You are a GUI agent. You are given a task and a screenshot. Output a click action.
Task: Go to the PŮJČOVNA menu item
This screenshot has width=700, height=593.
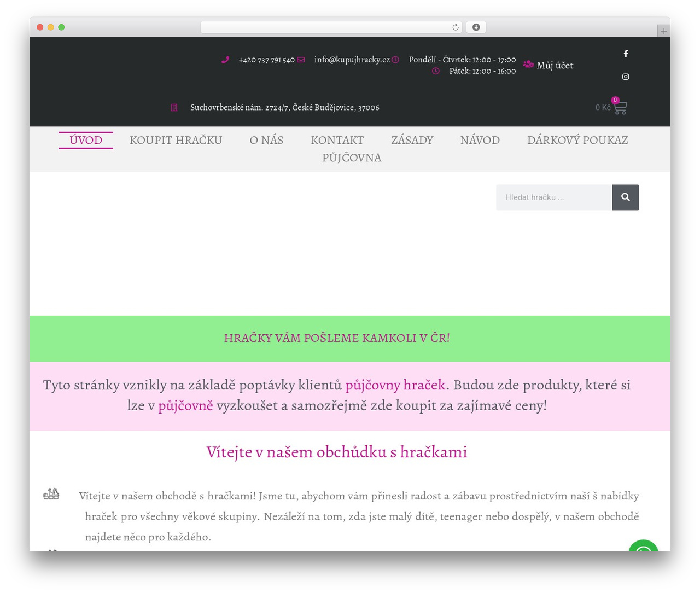pyautogui.click(x=352, y=158)
